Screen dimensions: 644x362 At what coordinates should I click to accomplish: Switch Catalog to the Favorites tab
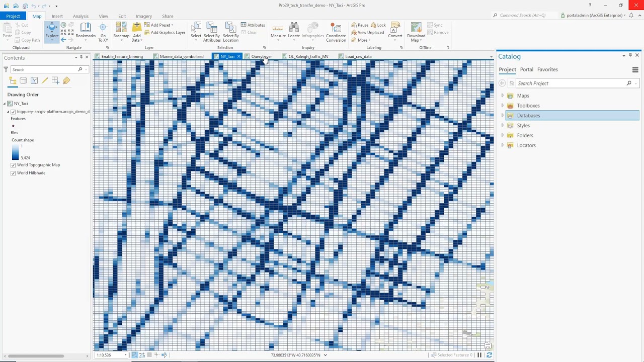pos(547,69)
